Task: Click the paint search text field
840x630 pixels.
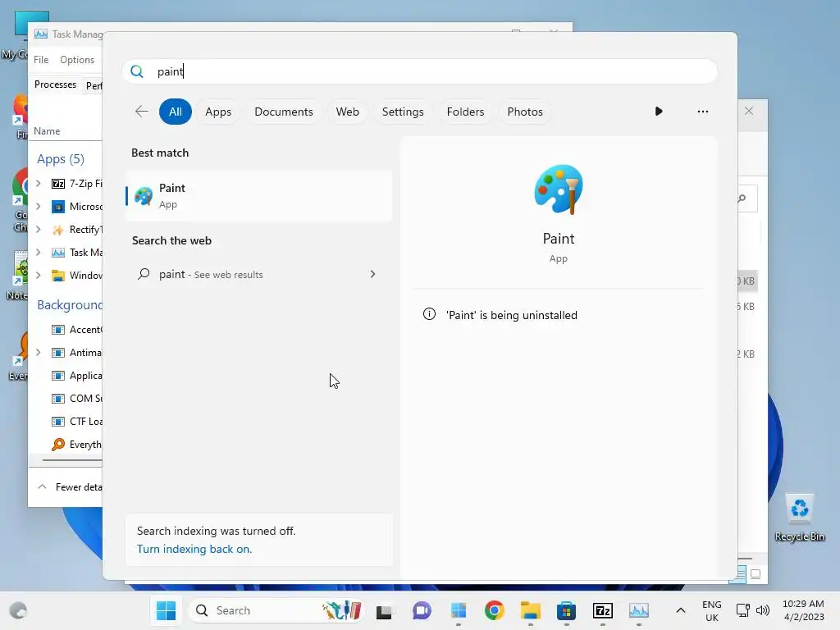Action: coord(420,71)
